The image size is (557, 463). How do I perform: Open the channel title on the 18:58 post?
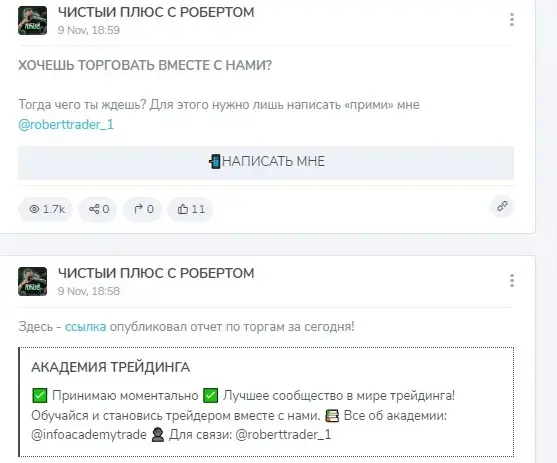(x=156, y=273)
